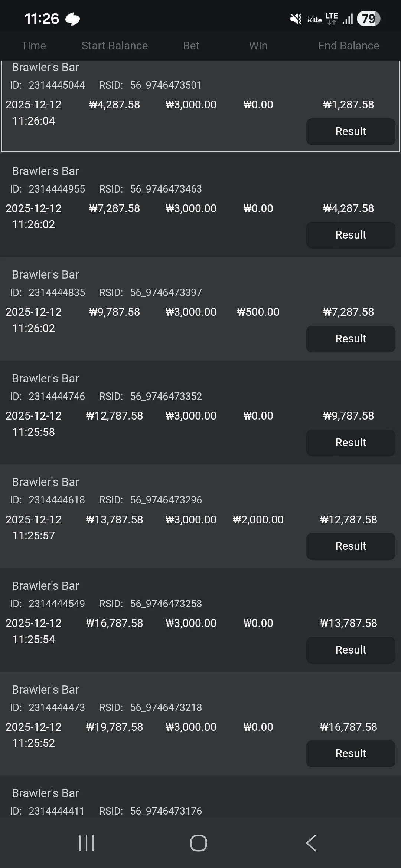The image size is (401, 868).
Task: Tap the VoLTE status icon
Action: (x=314, y=19)
